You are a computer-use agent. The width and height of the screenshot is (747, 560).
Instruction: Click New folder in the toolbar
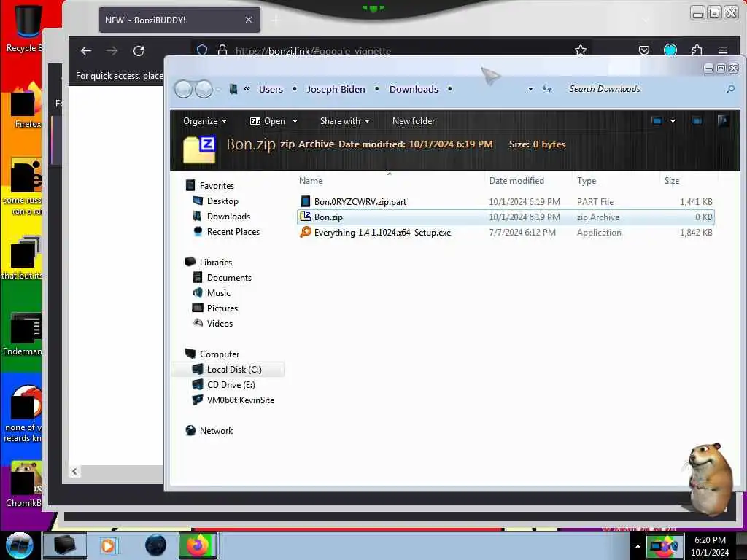pos(414,121)
